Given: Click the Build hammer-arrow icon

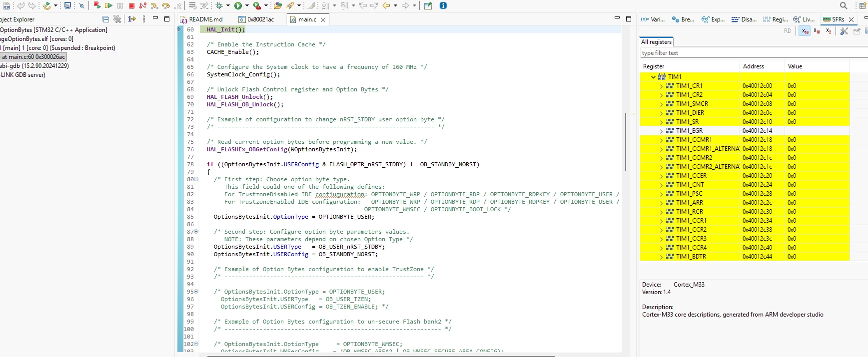Looking at the screenshot, I should (x=46, y=5).
